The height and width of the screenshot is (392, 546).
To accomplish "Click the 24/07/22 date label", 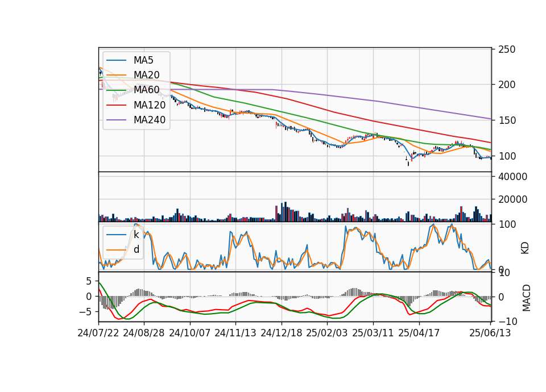I will [x=98, y=333].
